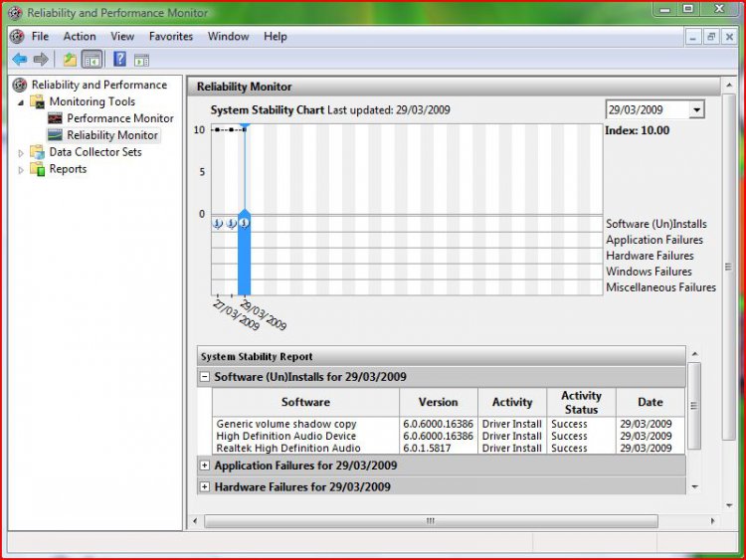Viewport: 746px width, 560px height.
Task: Click the Back arrow toolbar icon
Action: click(20, 60)
